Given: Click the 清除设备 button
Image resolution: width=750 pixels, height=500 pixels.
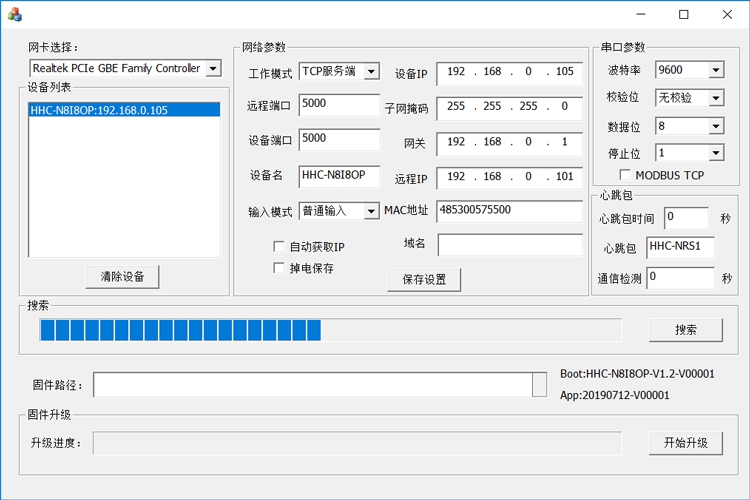Looking at the screenshot, I should pyautogui.click(x=122, y=277).
